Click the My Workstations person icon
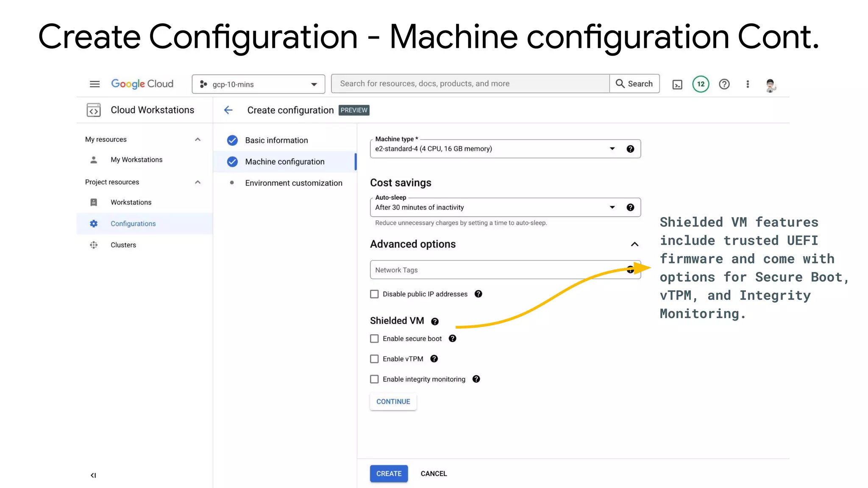 pos(94,160)
